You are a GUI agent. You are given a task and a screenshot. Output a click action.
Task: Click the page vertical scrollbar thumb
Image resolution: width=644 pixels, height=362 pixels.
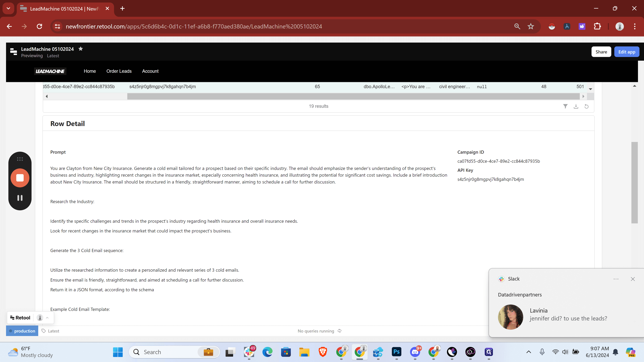634,182
